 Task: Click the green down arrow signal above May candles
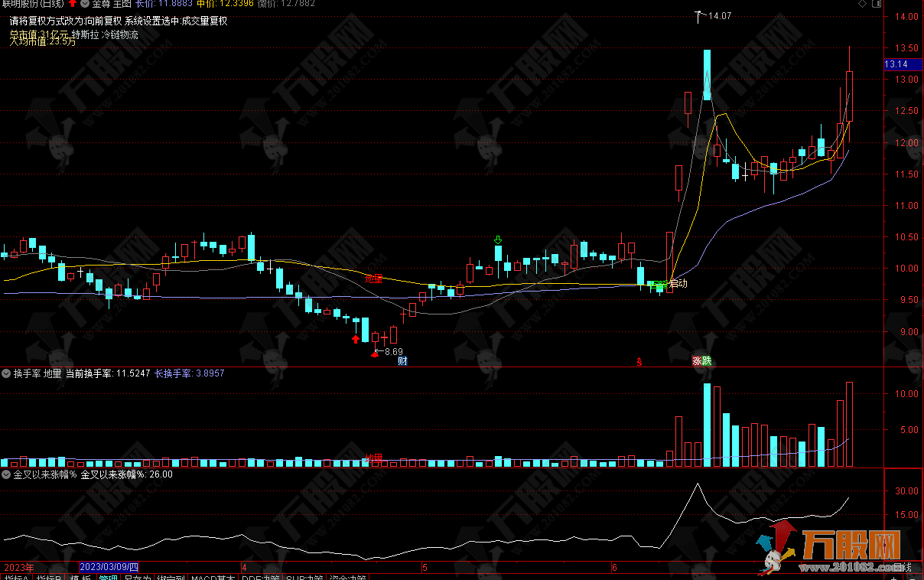pyautogui.click(x=498, y=240)
